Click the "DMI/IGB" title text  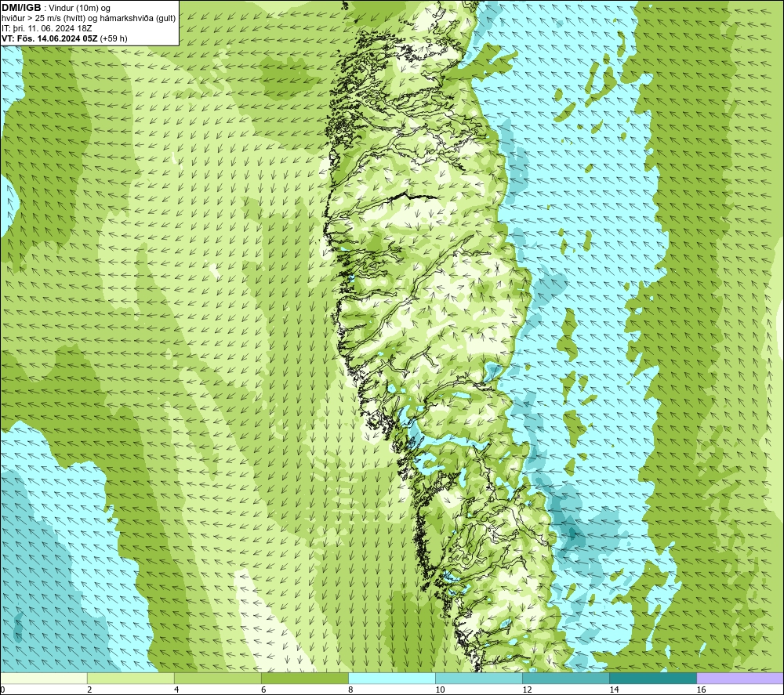click(x=21, y=8)
